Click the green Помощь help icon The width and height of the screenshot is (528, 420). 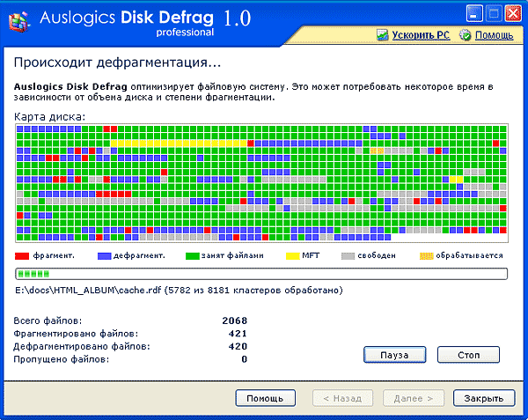(466, 35)
